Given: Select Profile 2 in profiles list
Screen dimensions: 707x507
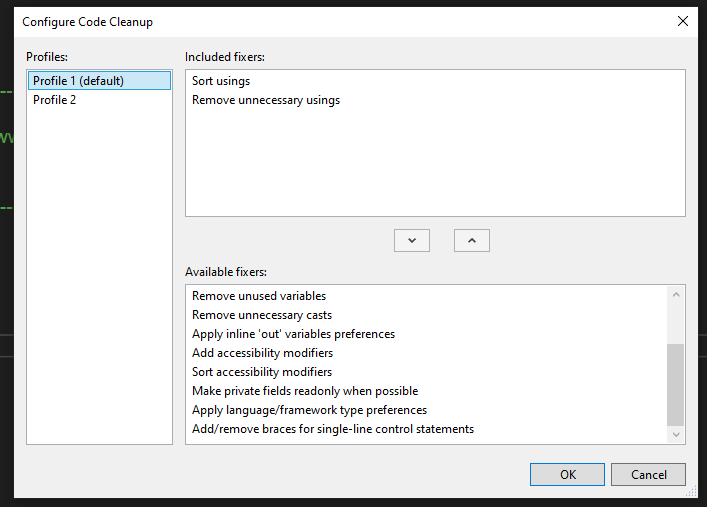Looking at the screenshot, I should (55, 100).
